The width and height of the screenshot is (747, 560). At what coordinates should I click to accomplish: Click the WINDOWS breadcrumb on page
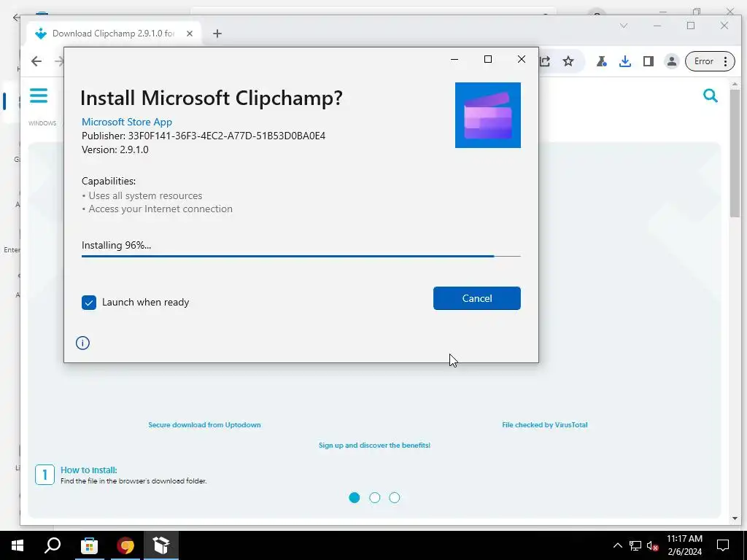[42, 122]
